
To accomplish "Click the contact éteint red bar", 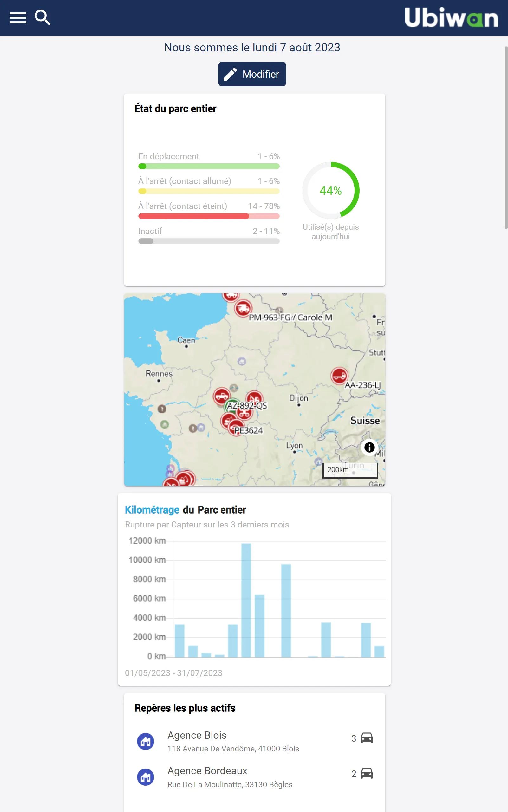I will click(209, 216).
